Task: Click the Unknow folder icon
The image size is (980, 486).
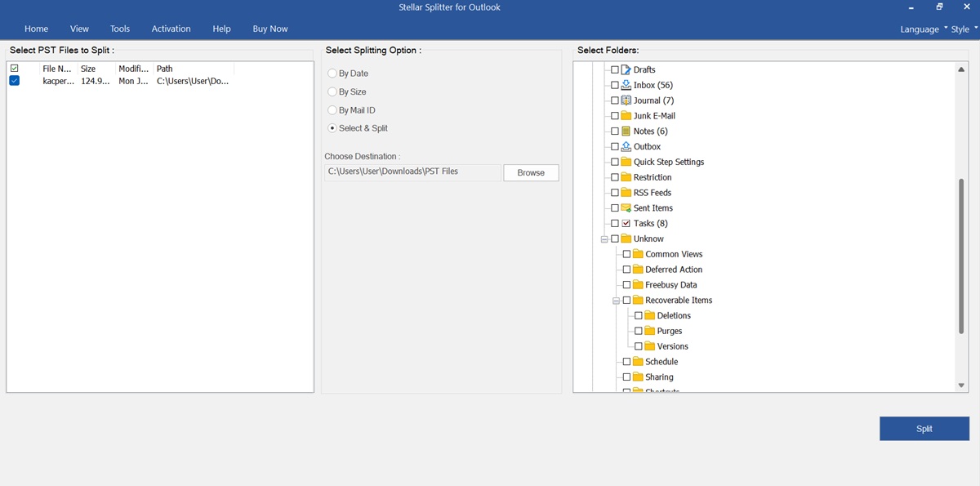Action: point(626,239)
